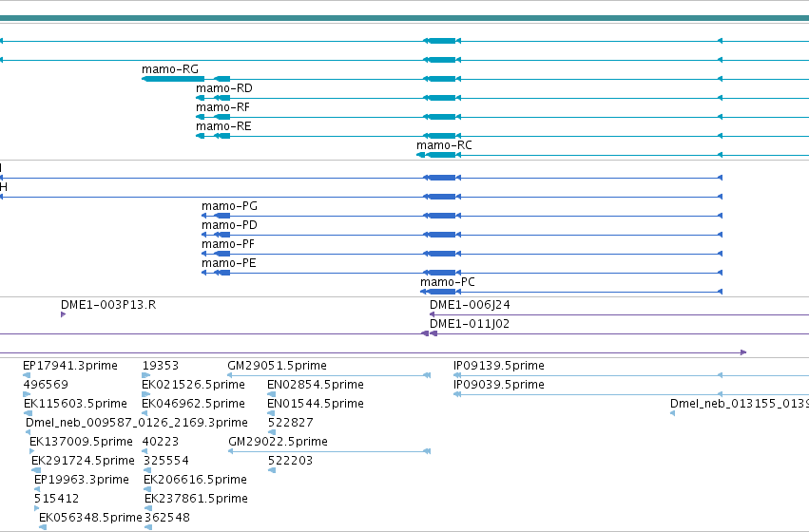
Task: Click the EK206616.5prime label
Action: click(x=195, y=481)
